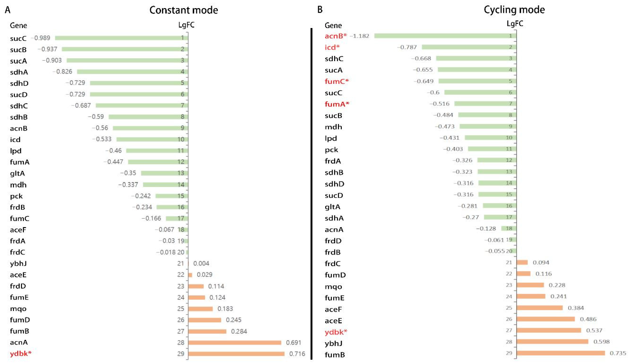Click the −0.989 value label
Image resolution: width=631 pixels, height=364 pixels.
click(40, 38)
